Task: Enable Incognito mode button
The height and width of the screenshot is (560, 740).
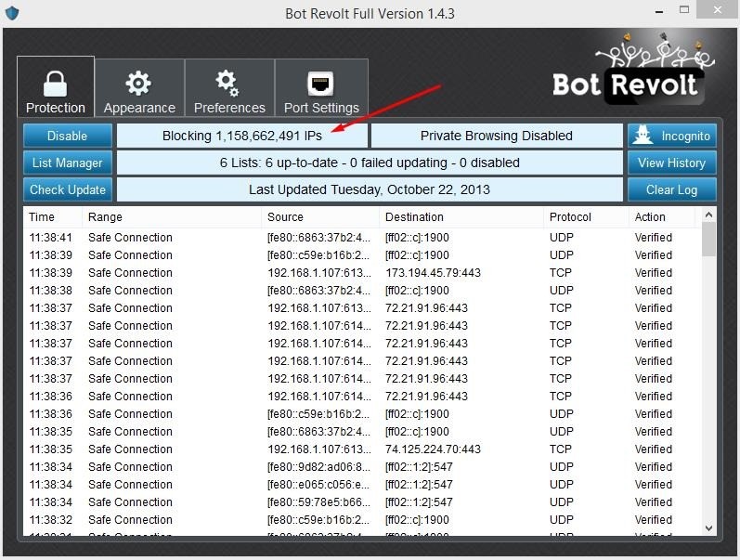Action: [x=672, y=136]
